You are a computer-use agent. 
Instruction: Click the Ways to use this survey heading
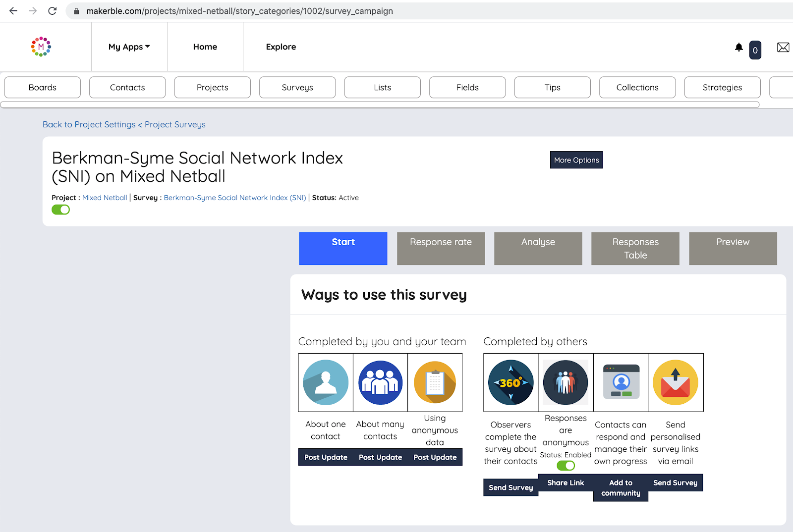coord(384,295)
